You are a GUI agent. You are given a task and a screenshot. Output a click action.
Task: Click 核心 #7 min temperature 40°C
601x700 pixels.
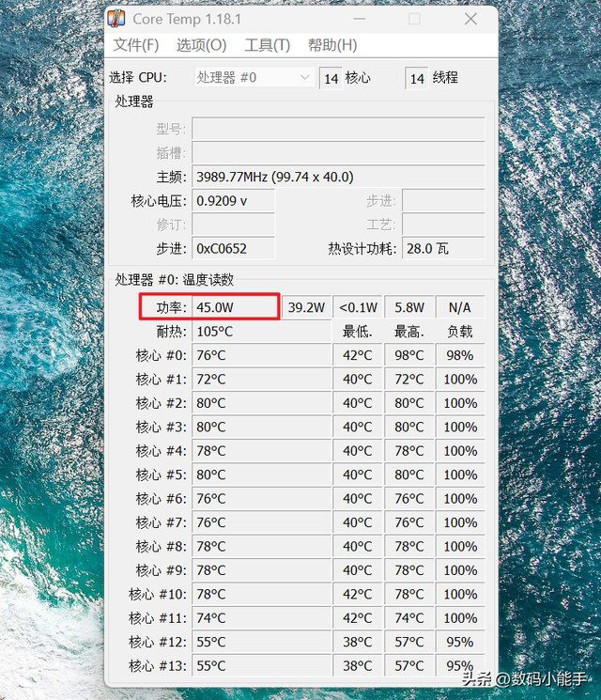tap(358, 522)
